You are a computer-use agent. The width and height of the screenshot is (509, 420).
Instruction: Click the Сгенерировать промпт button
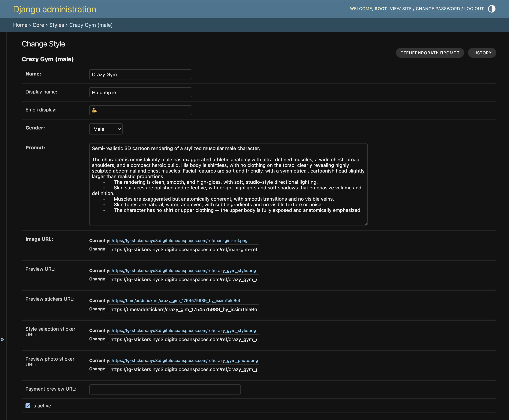click(430, 53)
